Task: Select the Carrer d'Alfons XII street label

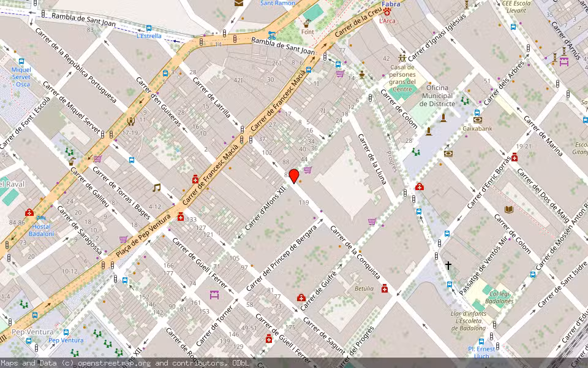Action: pyautogui.click(x=265, y=209)
